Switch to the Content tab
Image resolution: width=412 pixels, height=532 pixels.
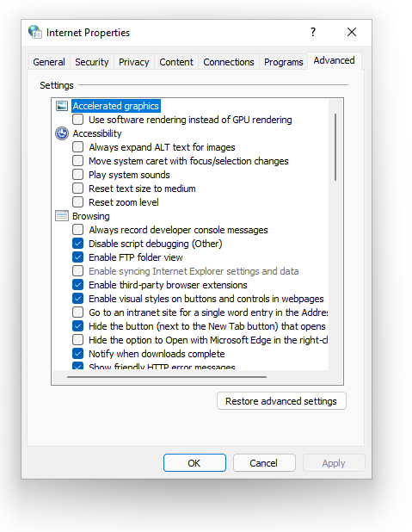(176, 62)
